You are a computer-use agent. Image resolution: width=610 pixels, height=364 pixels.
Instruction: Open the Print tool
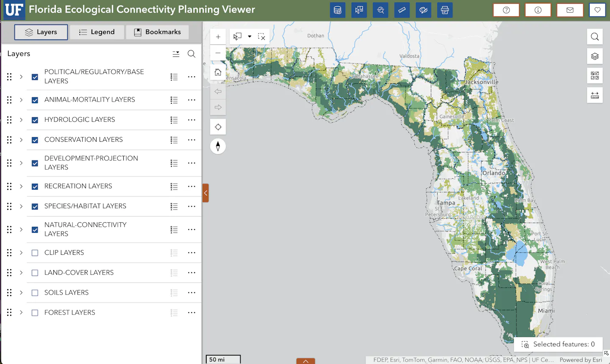pyautogui.click(x=445, y=10)
